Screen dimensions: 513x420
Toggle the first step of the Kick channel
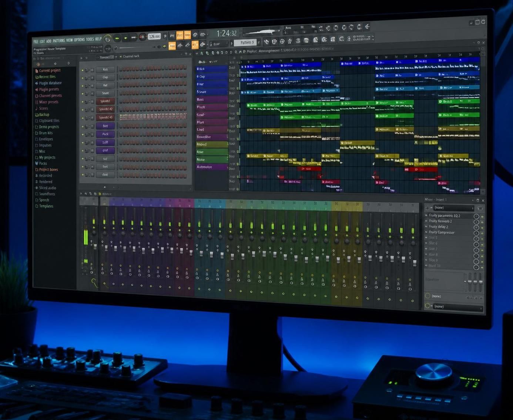point(121,68)
